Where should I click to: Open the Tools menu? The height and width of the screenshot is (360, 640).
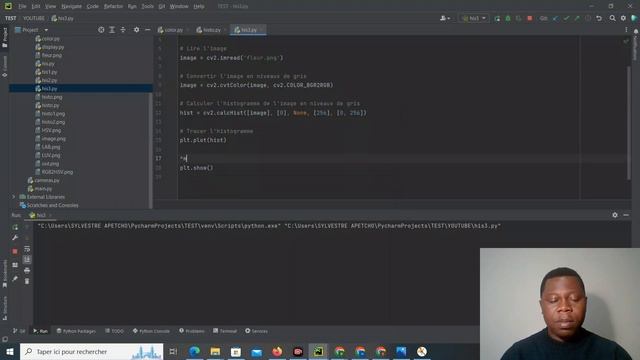pos(147,7)
